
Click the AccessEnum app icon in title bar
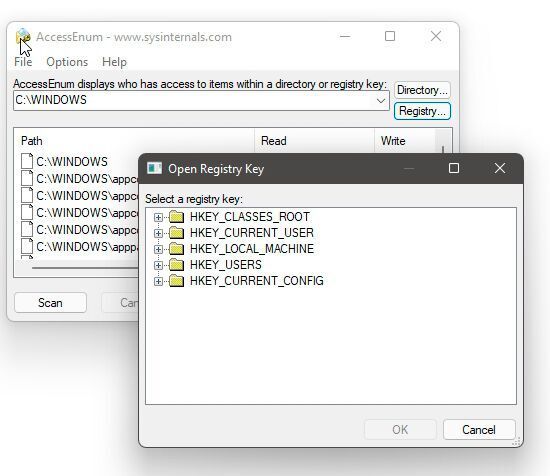click(23, 36)
